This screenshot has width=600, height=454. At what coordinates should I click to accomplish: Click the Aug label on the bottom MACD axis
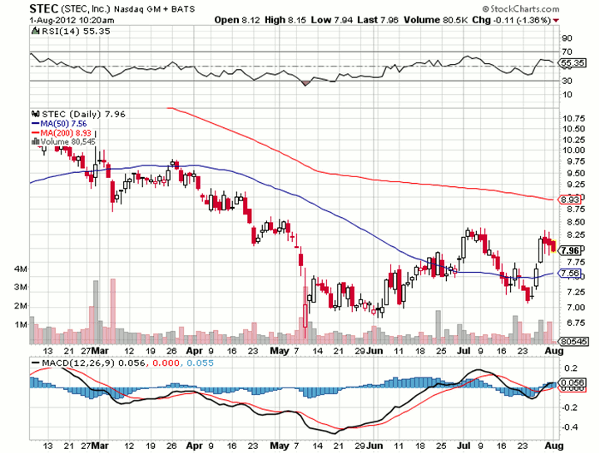pyautogui.click(x=554, y=446)
